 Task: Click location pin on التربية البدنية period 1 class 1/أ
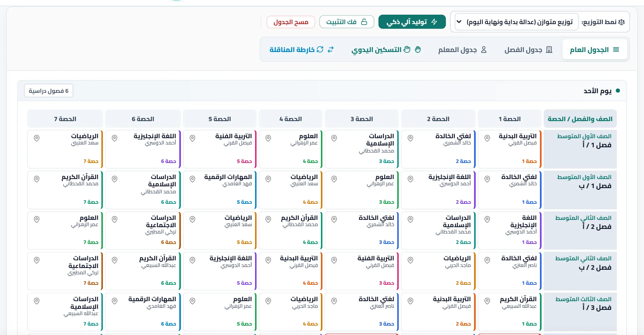[x=487, y=138]
